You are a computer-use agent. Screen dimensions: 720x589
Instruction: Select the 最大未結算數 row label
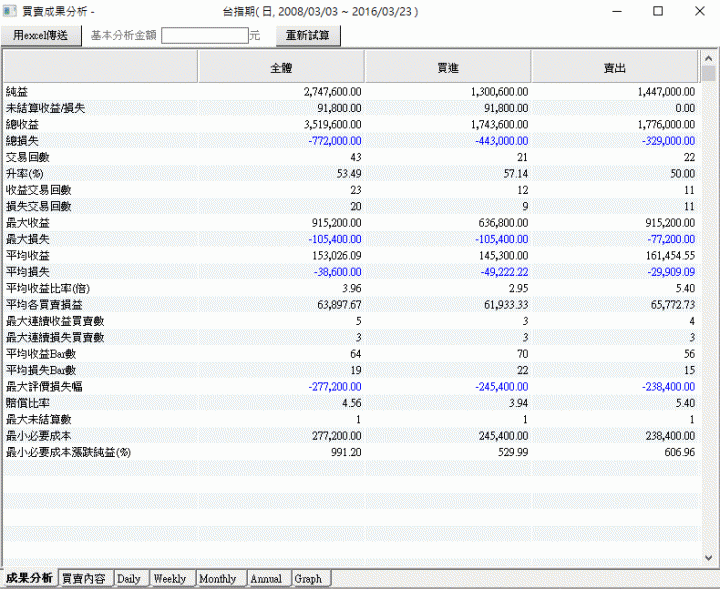coord(39,419)
